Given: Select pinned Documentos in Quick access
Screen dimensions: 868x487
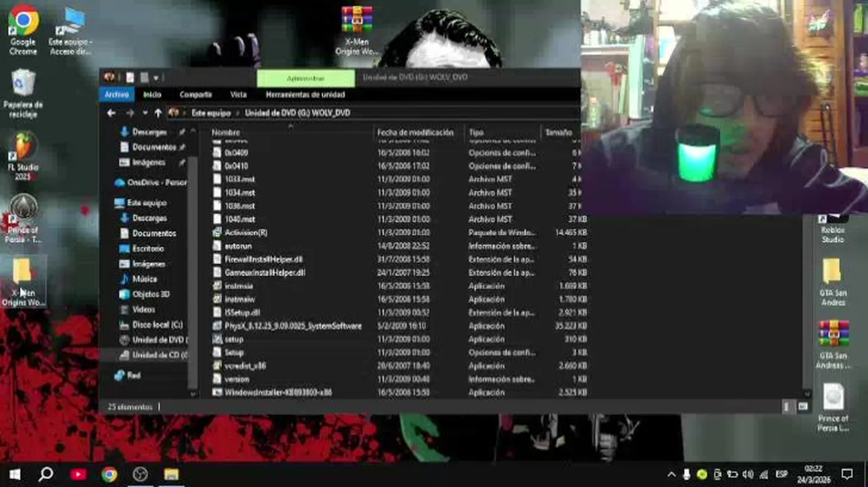Looking at the screenshot, I should click(154, 147).
